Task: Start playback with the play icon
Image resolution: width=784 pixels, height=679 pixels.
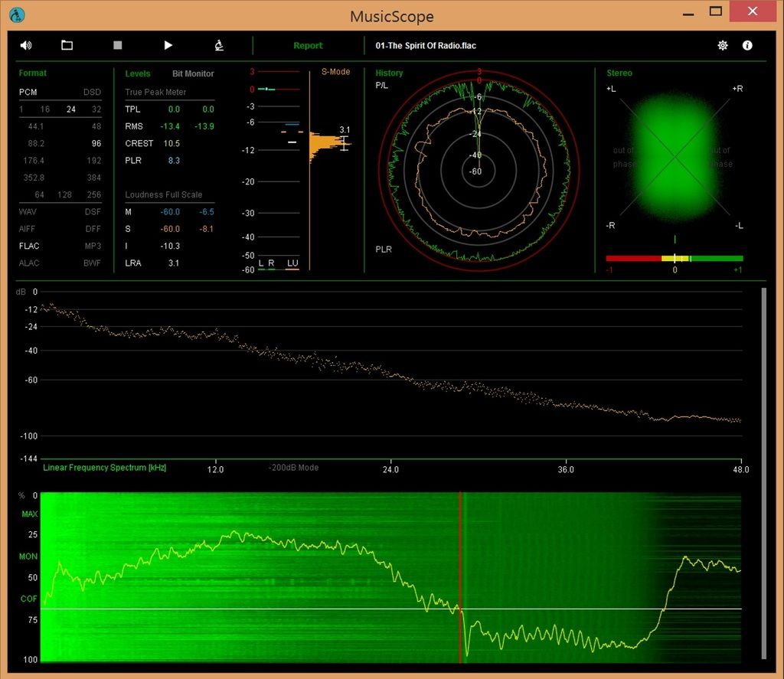Action: 168,45
